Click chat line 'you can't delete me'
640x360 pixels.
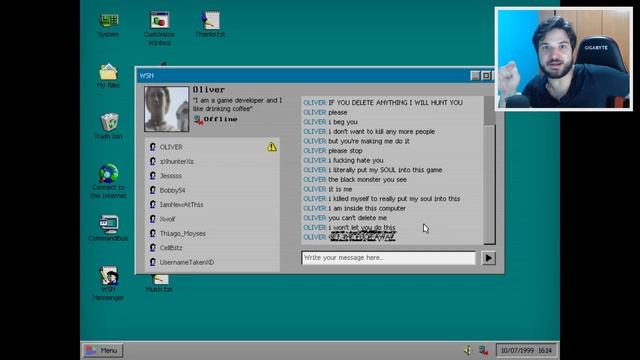pos(358,218)
